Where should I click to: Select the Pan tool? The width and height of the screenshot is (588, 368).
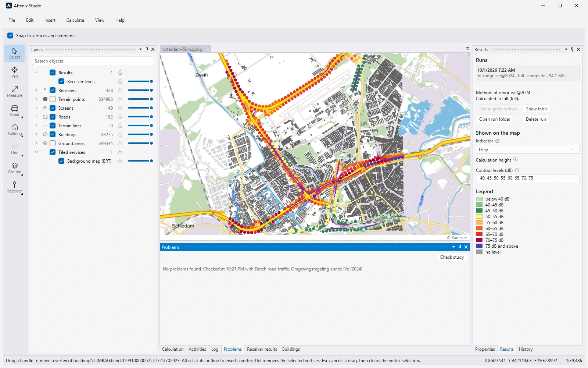coord(15,72)
